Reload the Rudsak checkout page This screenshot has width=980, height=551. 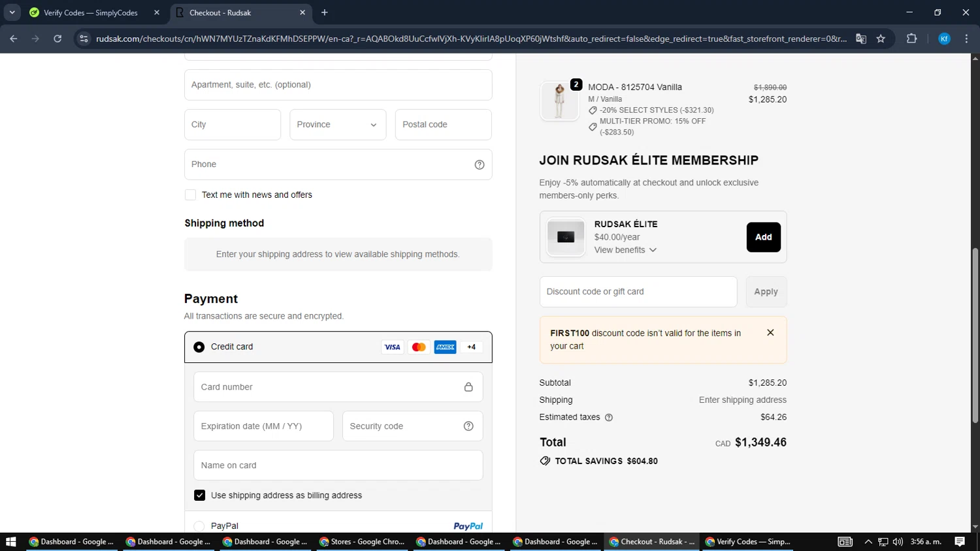click(57, 39)
